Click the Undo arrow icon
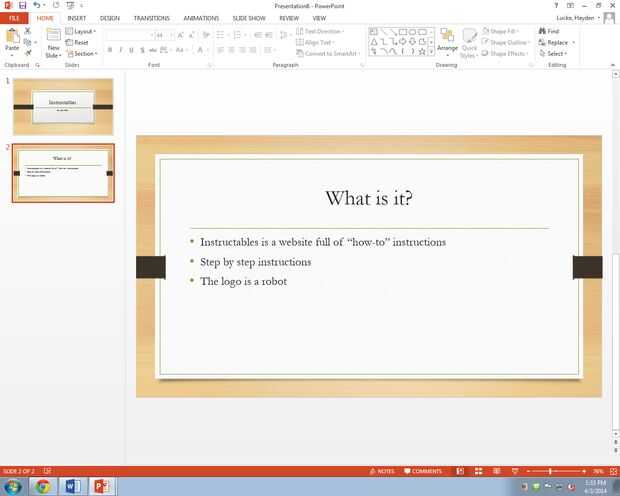The width and height of the screenshot is (620, 496). pyautogui.click(x=37, y=6)
